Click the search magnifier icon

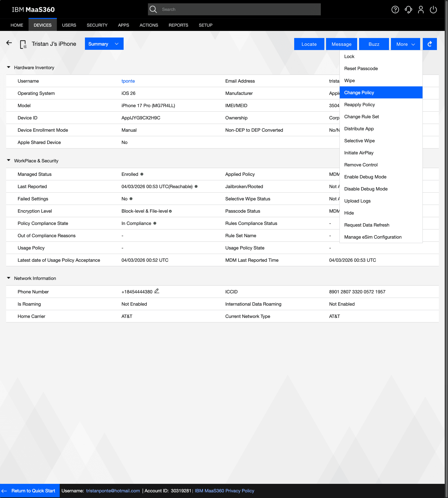(153, 9)
